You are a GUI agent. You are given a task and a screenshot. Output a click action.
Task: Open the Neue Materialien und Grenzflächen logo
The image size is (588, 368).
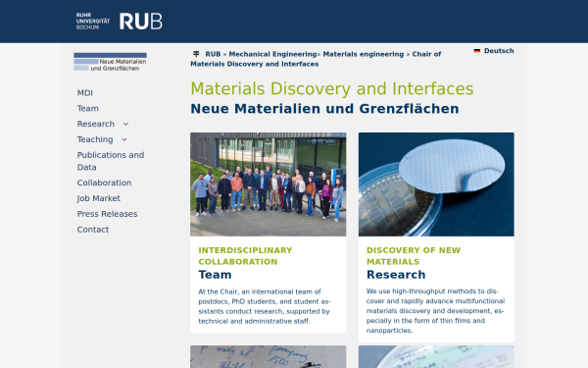[110, 62]
